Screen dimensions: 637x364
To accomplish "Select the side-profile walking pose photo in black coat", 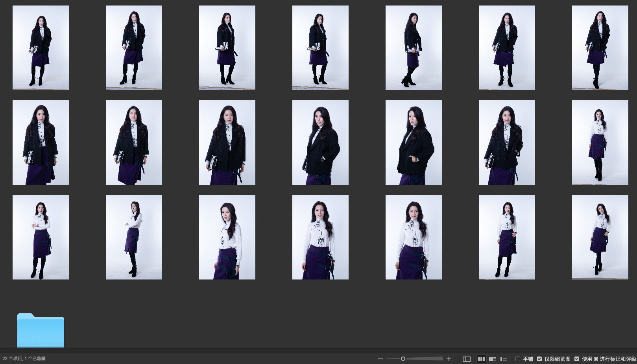I will 414,48.
